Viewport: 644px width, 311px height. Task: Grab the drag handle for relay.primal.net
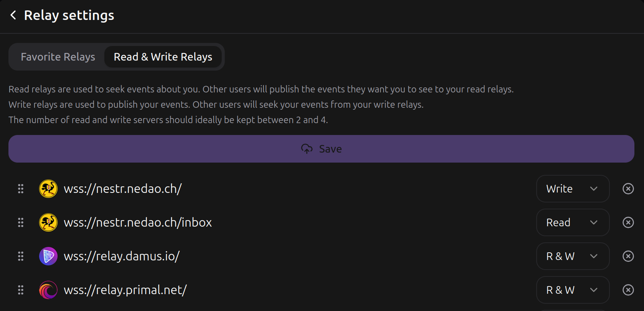pyautogui.click(x=21, y=290)
